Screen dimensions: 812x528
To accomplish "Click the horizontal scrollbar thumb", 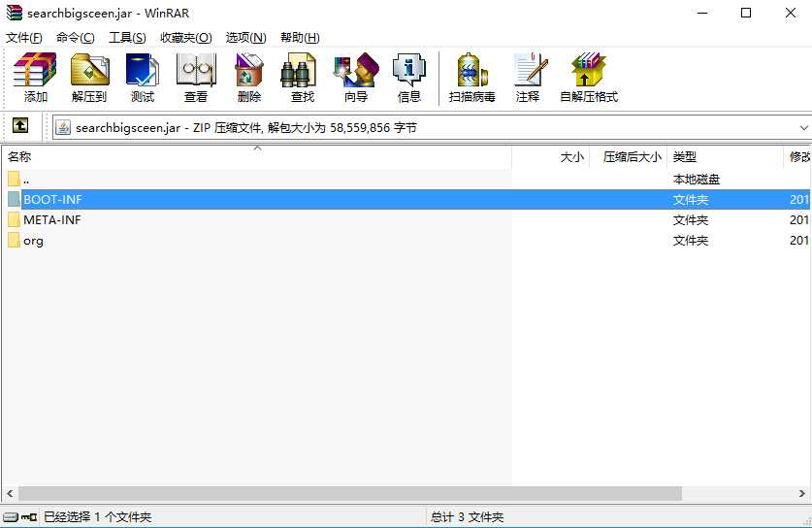I will (x=350, y=493).
